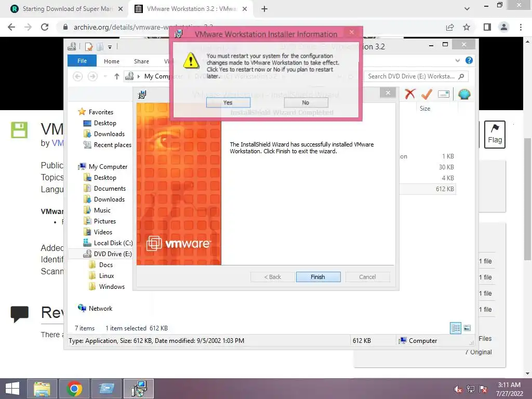This screenshot has height=399, width=532.
Task: Click the muted speaker tray icon
Action: pos(458,389)
